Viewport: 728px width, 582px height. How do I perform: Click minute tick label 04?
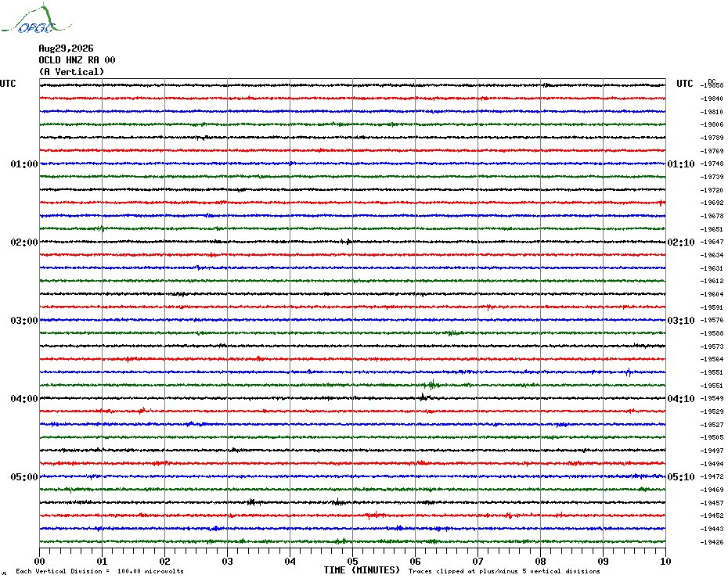click(290, 561)
